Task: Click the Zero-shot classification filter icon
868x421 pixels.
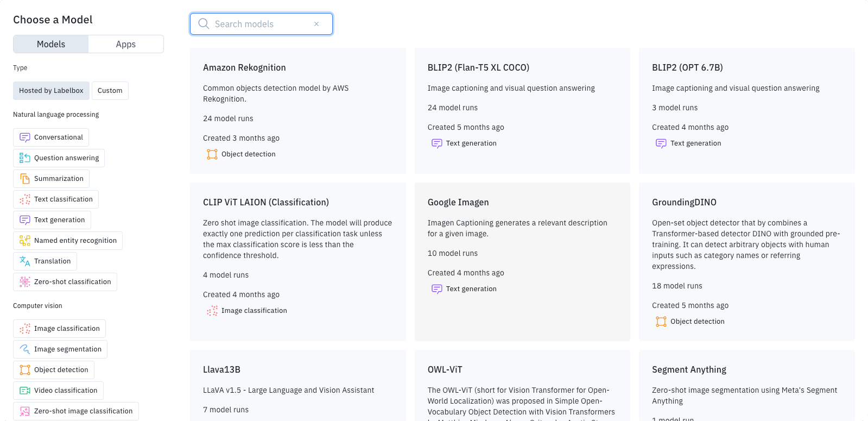Action: [x=25, y=282]
